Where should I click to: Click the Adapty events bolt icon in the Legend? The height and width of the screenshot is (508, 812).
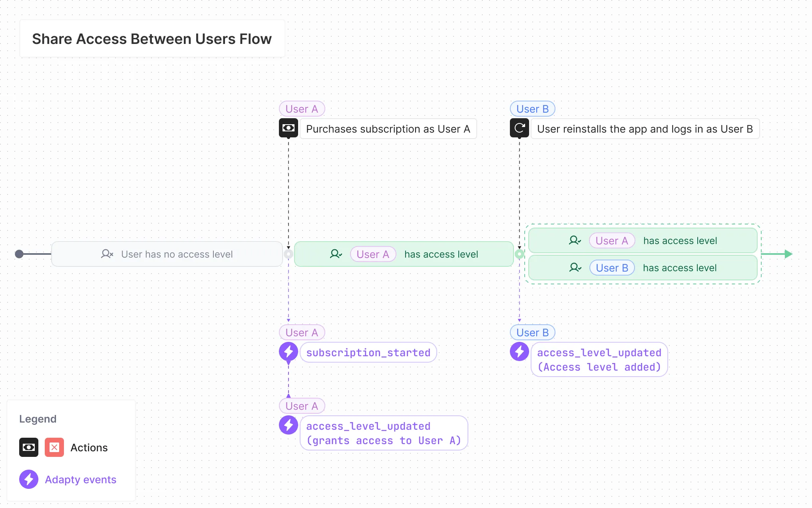click(28, 479)
